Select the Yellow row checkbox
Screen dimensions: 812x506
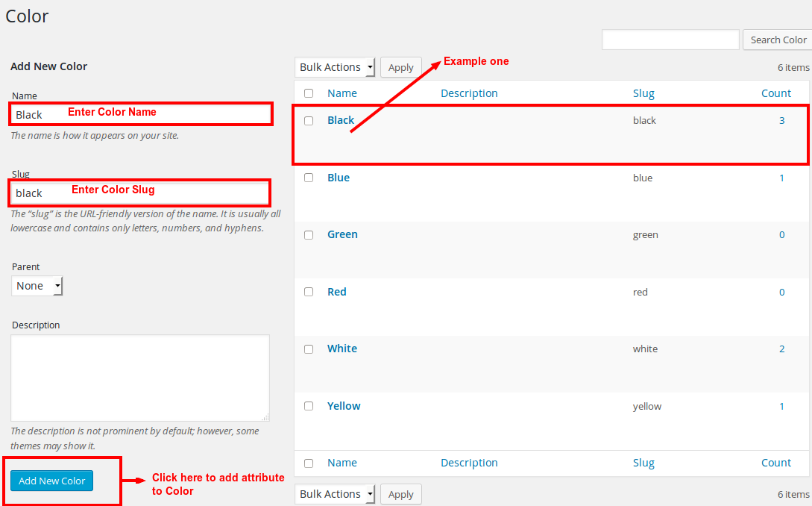pyautogui.click(x=309, y=406)
